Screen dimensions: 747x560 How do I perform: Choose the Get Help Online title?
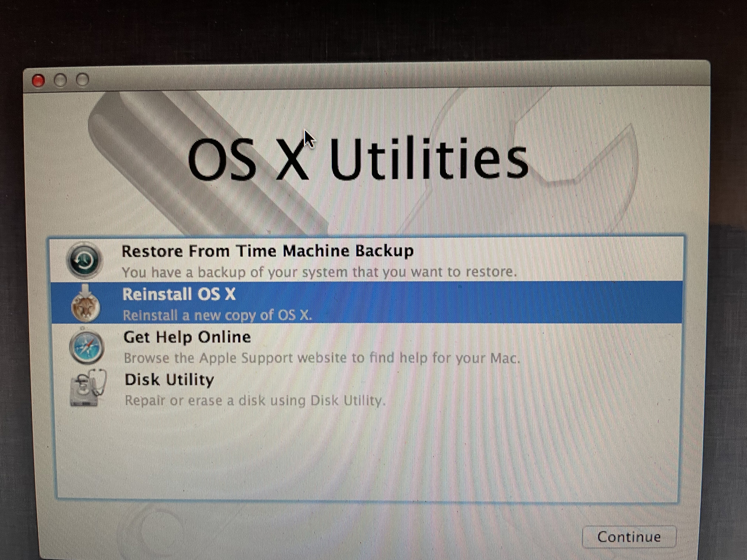click(187, 337)
